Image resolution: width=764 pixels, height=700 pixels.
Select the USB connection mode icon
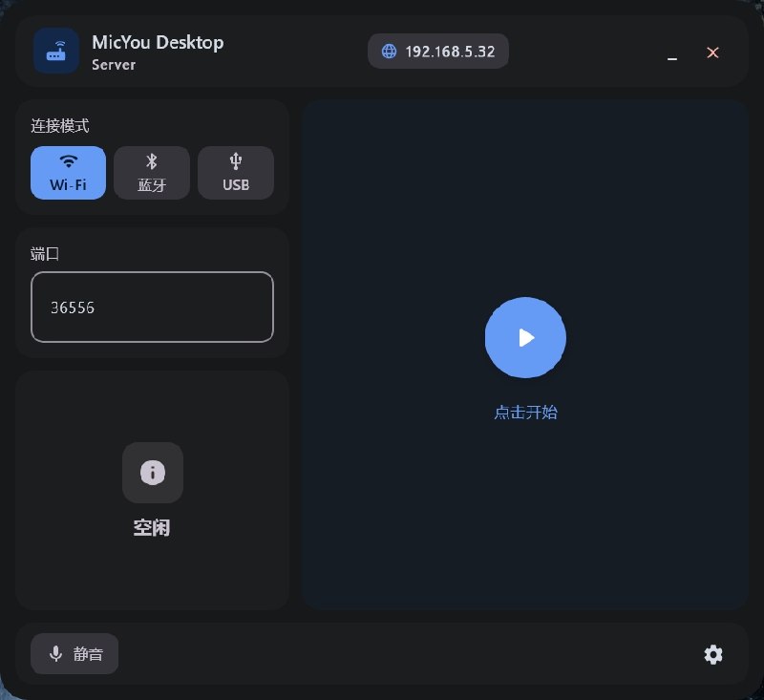[235, 162]
